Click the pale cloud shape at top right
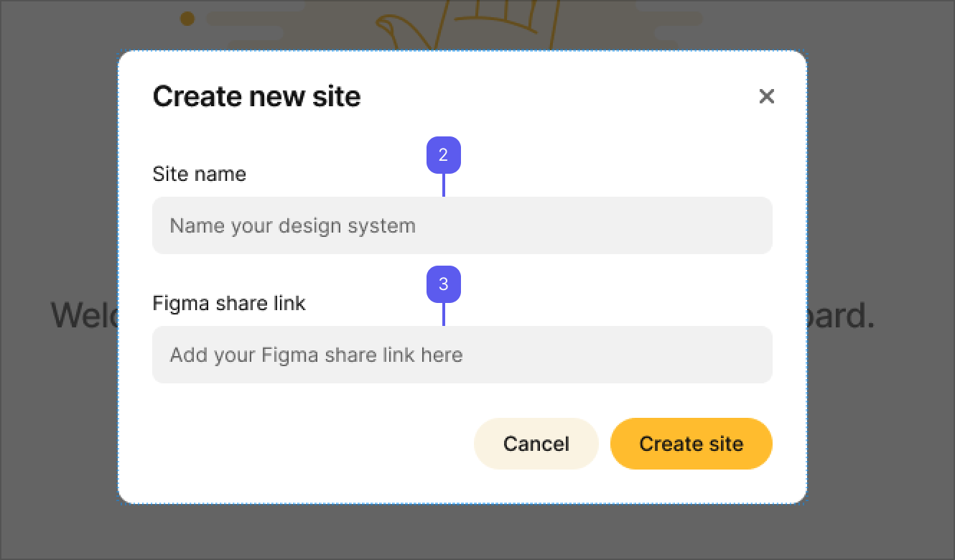955x560 pixels. [x=668, y=18]
